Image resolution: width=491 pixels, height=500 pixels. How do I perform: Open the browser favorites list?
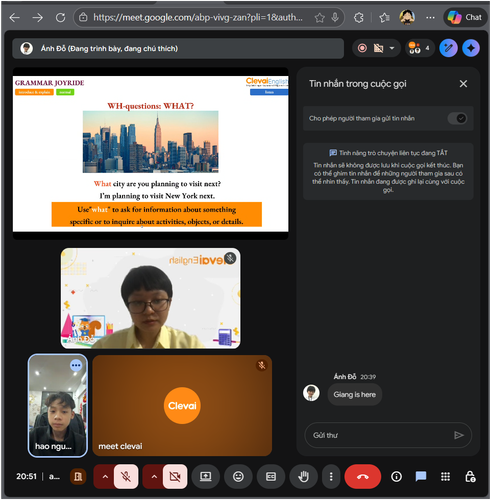coord(384,18)
